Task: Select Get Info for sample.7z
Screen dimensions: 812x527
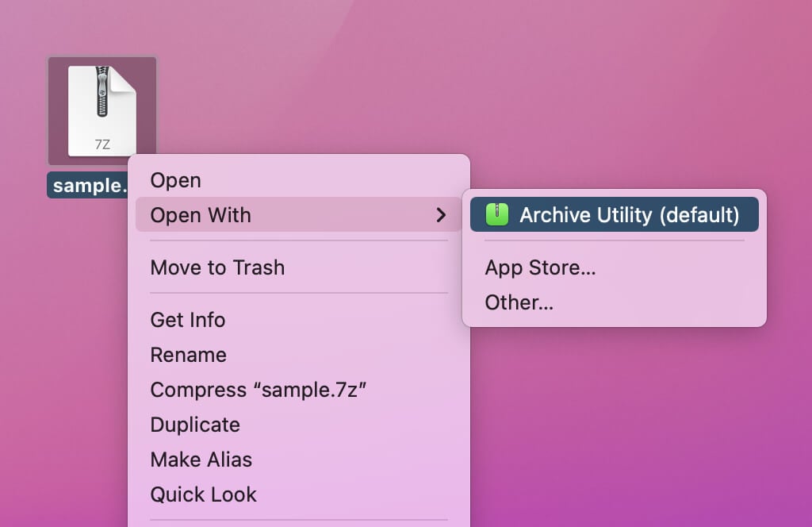Action: (x=188, y=320)
